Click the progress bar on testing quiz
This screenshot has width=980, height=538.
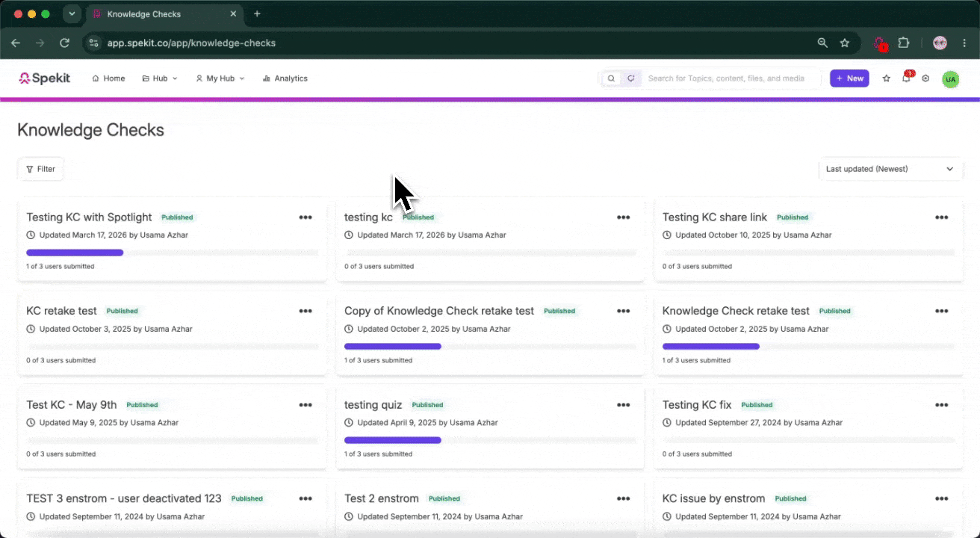(x=490, y=440)
